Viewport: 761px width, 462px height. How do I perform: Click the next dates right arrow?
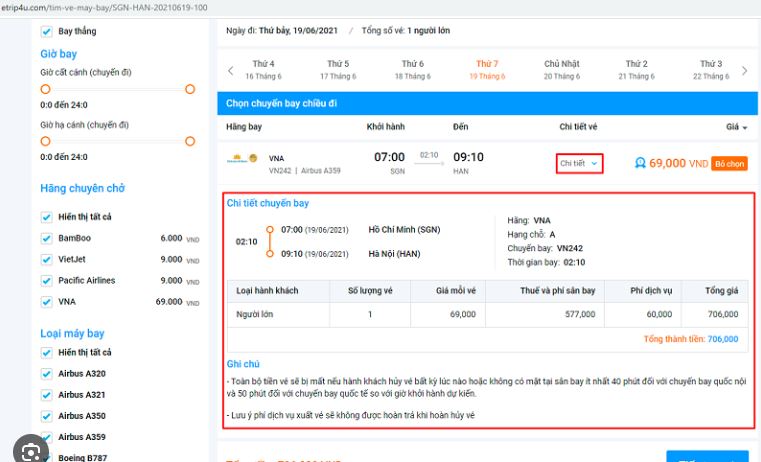pos(744,70)
